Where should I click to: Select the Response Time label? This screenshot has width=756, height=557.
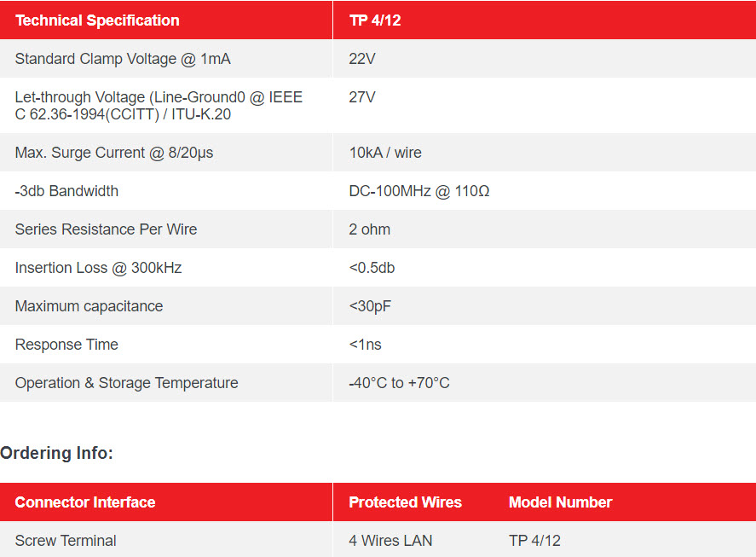click(x=66, y=345)
